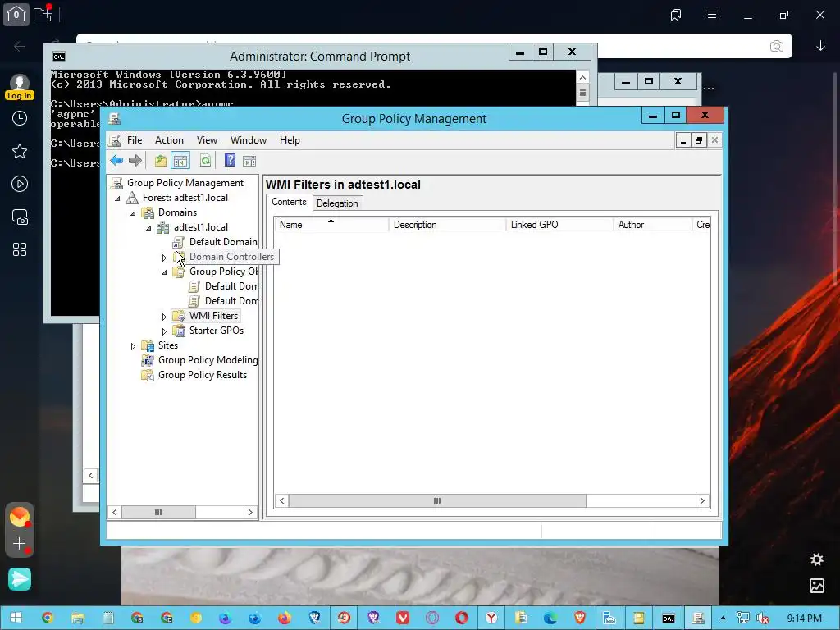Select the Contents tab
The height and width of the screenshot is (630, 840).
289,202
